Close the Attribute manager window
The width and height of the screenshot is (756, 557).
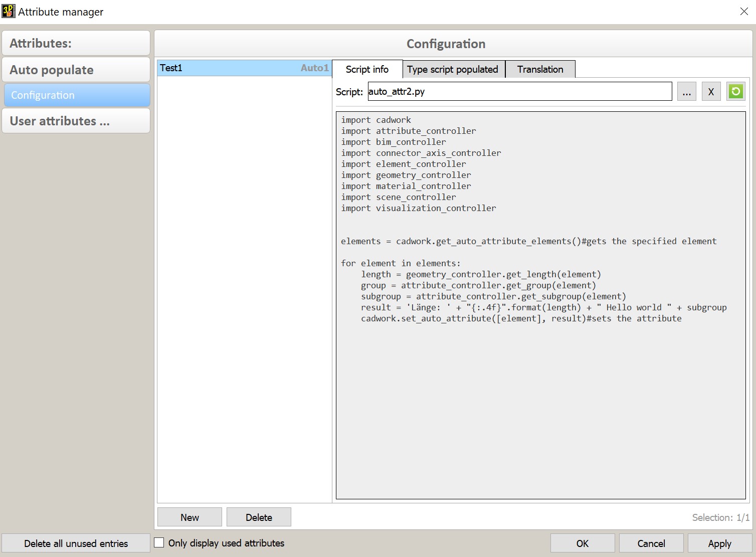click(744, 12)
